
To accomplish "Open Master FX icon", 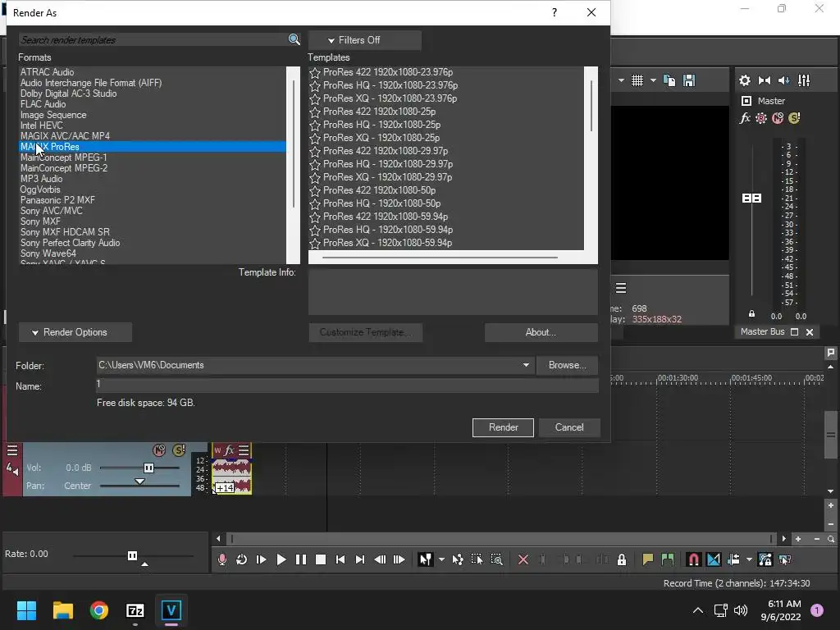I will [x=745, y=118].
